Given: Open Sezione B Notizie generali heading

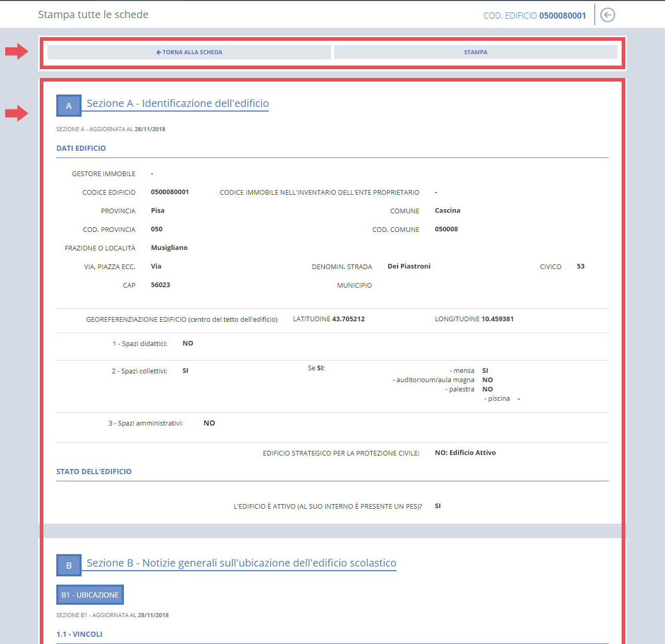Looking at the screenshot, I should pos(241,563).
